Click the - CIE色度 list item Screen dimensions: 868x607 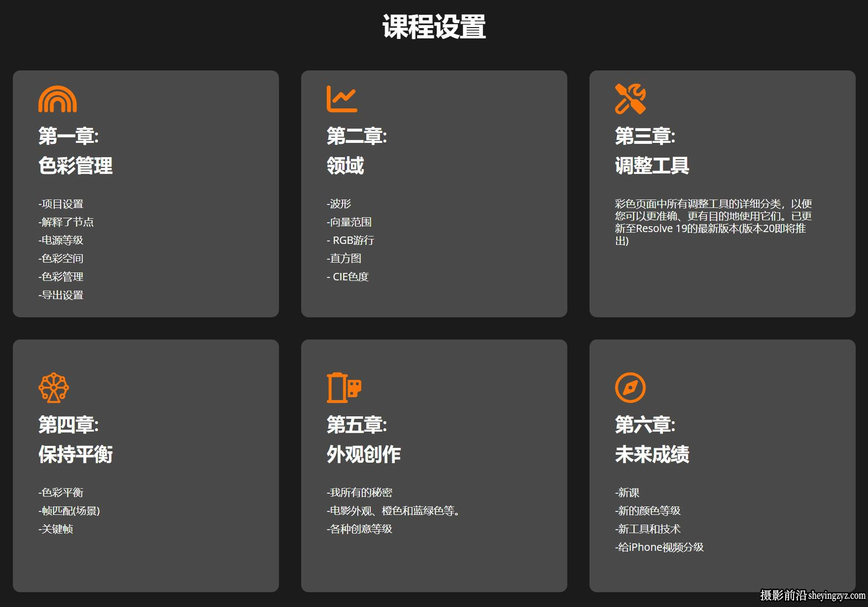(348, 277)
